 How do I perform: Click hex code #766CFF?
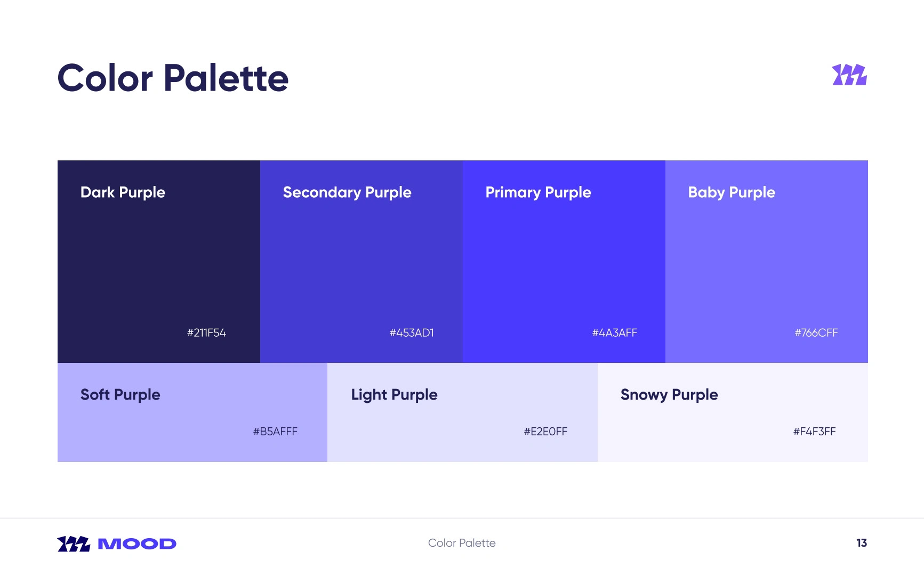(x=816, y=333)
